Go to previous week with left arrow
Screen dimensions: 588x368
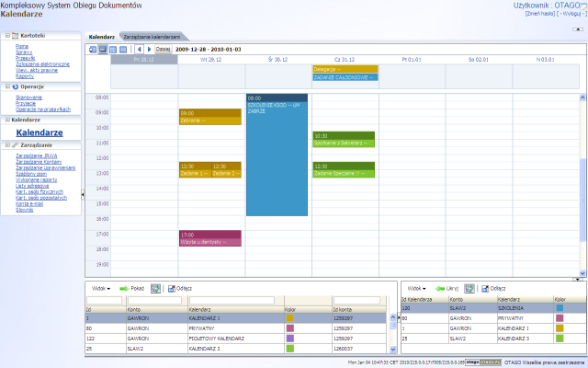(139, 49)
